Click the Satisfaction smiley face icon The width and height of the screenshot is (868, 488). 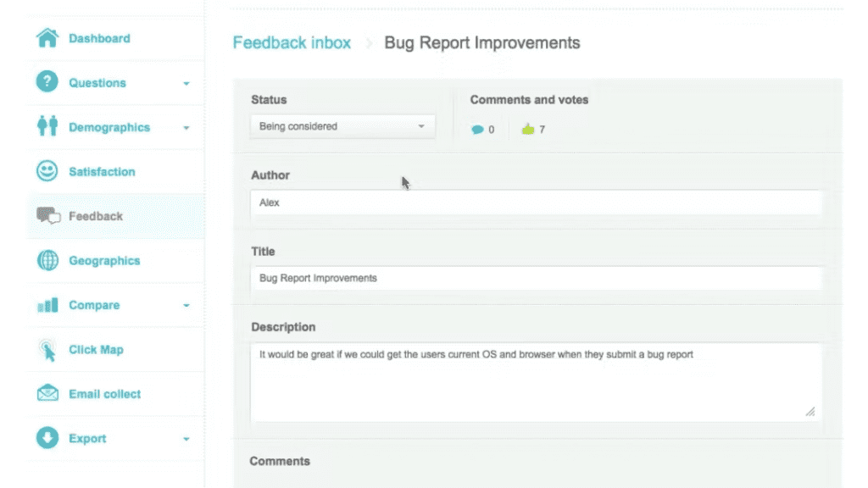tap(47, 172)
